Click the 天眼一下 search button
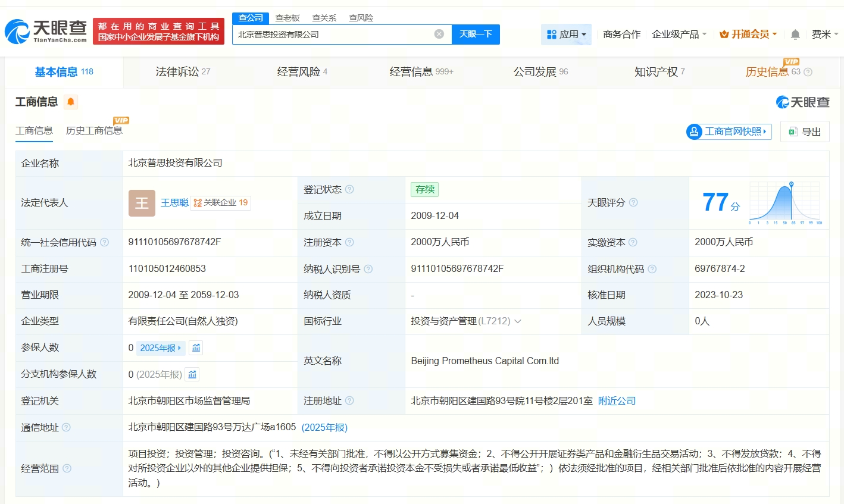 pos(476,34)
